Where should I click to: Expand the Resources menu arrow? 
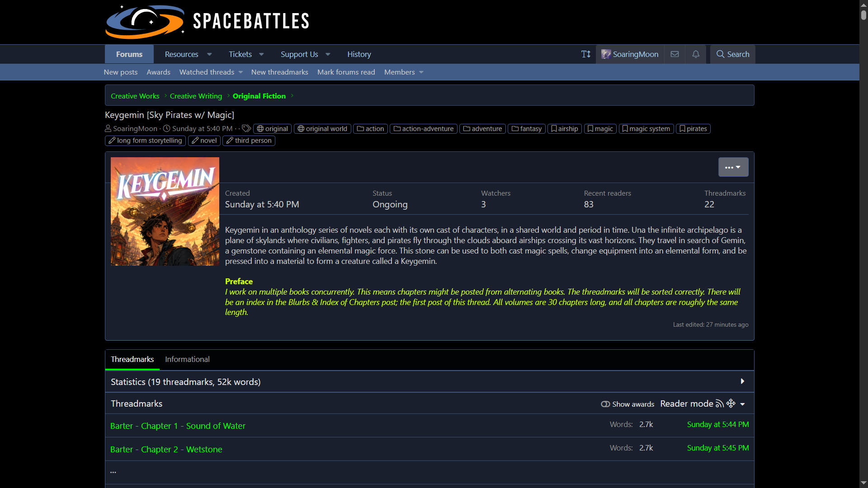coord(209,54)
